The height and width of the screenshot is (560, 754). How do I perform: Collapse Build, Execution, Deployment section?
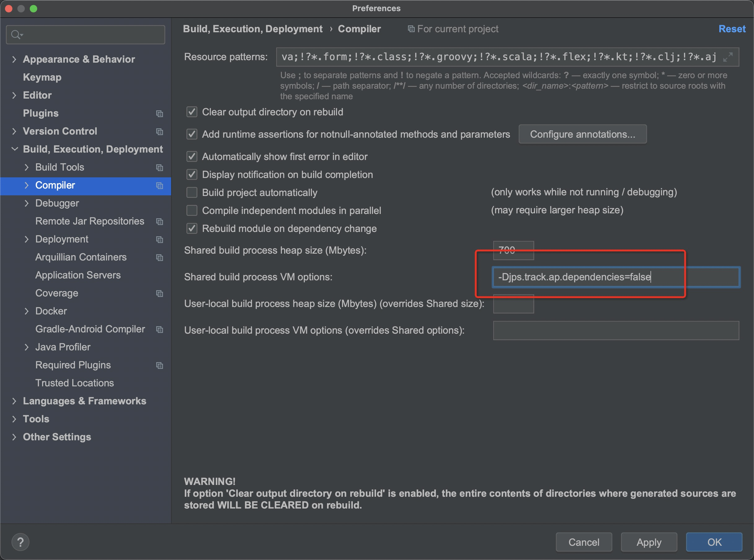[14, 149]
